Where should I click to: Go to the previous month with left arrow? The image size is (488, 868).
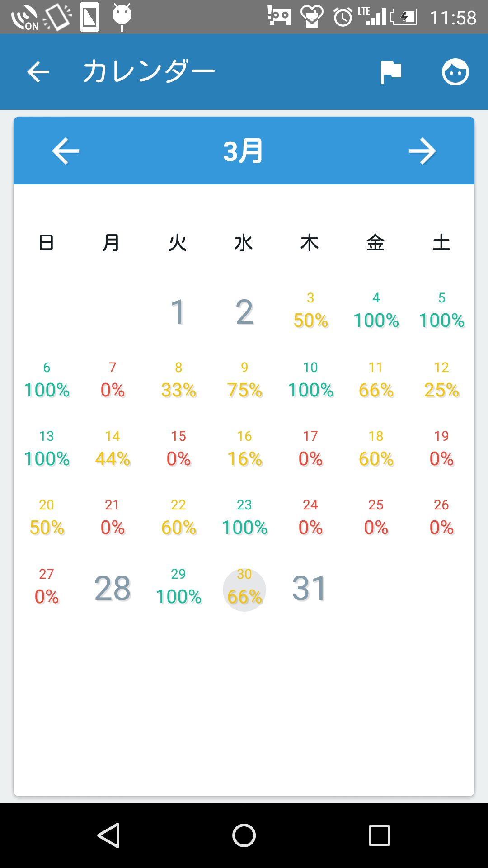click(66, 151)
